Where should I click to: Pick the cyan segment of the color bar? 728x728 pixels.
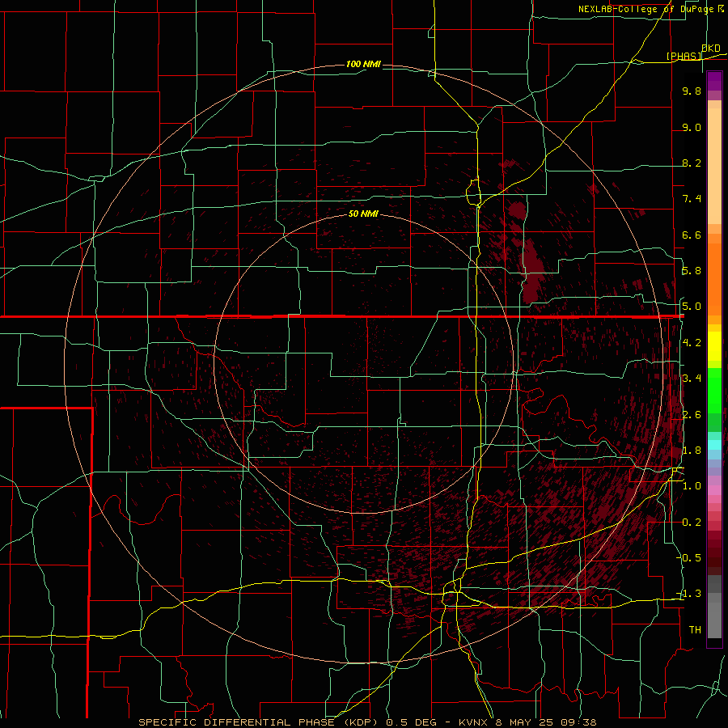click(x=714, y=445)
